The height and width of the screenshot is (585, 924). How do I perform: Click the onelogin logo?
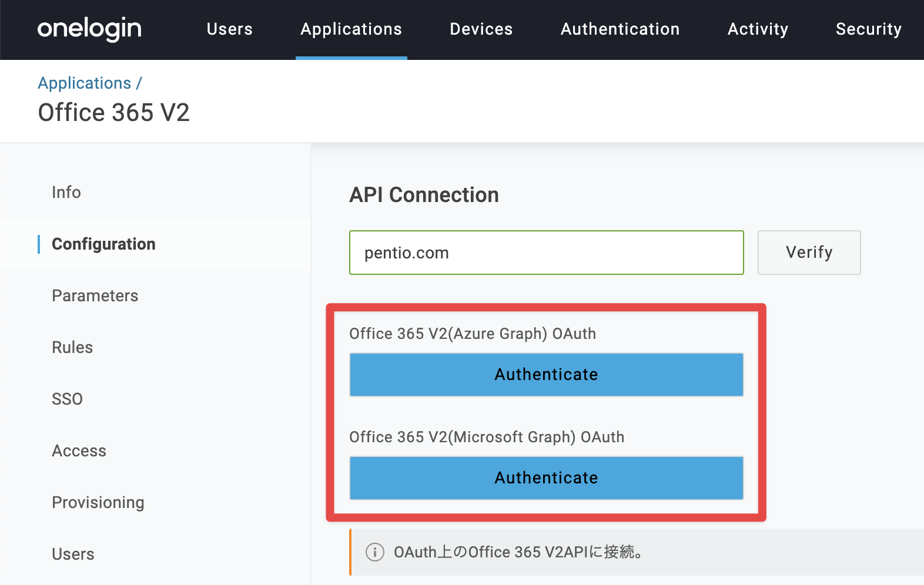tap(89, 29)
